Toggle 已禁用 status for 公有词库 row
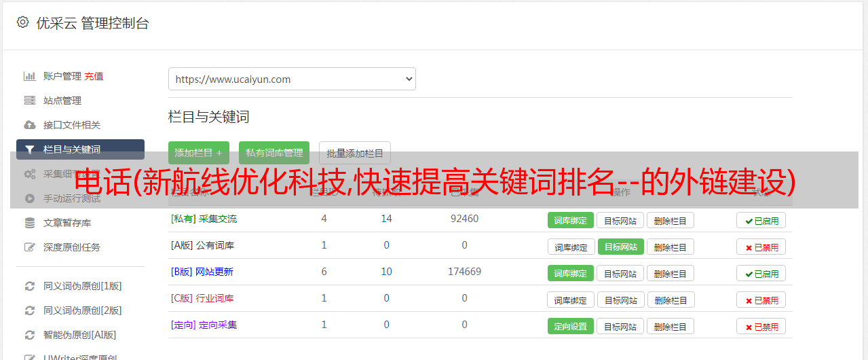868x360 pixels. point(761,247)
